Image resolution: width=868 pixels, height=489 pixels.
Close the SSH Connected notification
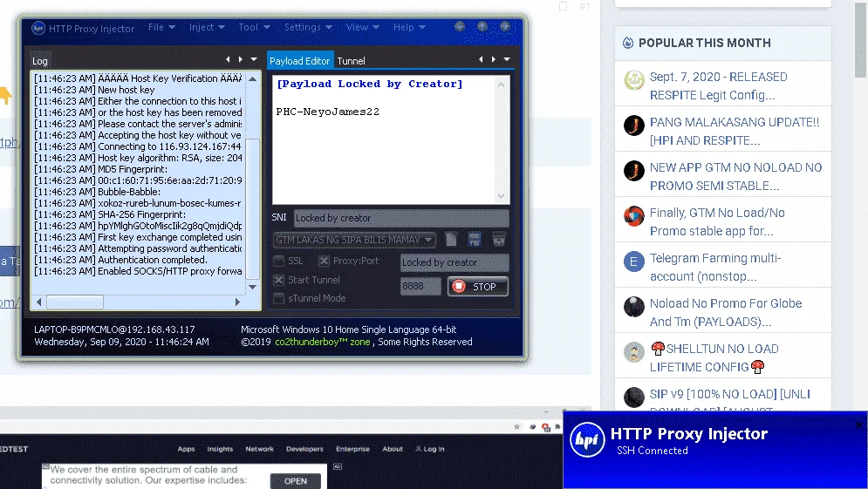coord(859,424)
